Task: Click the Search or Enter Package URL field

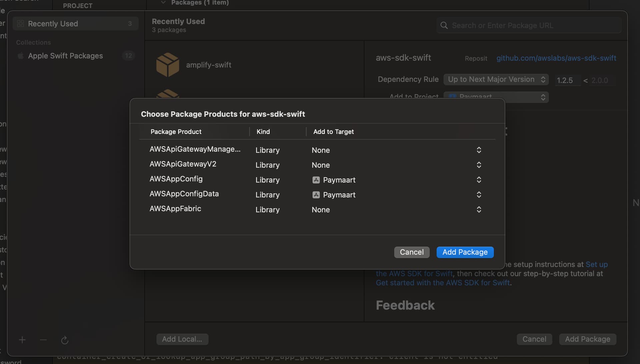Action: click(x=533, y=25)
